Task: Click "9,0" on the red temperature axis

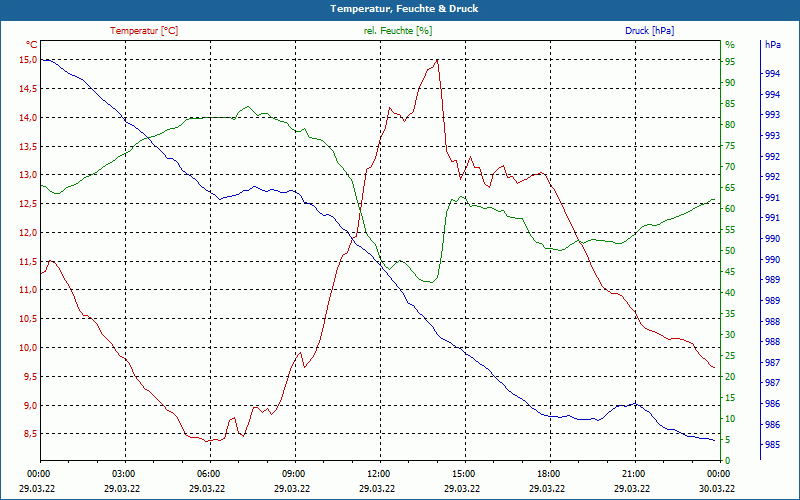Action: [x=31, y=405]
